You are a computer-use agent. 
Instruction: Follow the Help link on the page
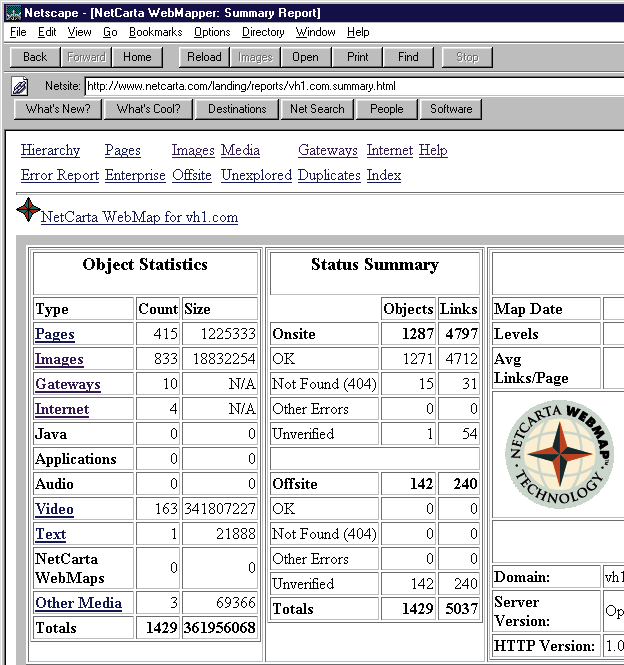point(433,151)
